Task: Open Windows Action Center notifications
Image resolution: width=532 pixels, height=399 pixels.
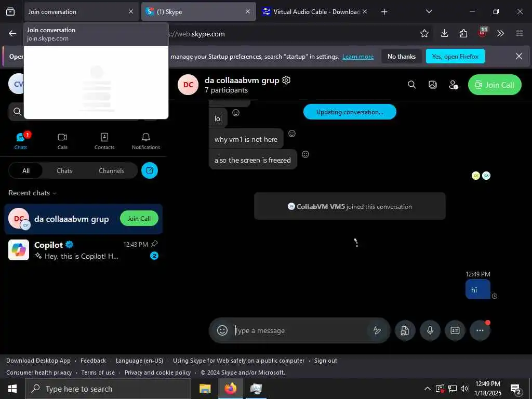Action: pyautogui.click(x=516, y=389)
